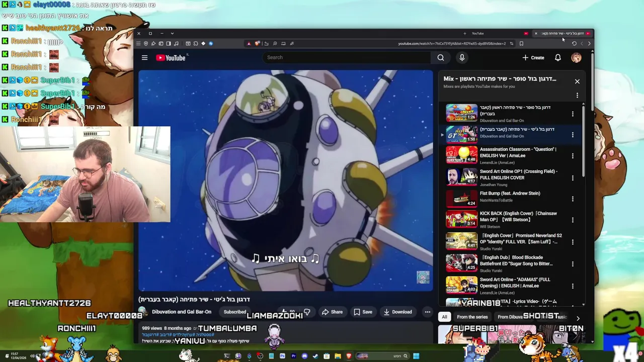This screenshot has width=644, height=362.
Task: Select the From the series chip
Action: point(472,317)
